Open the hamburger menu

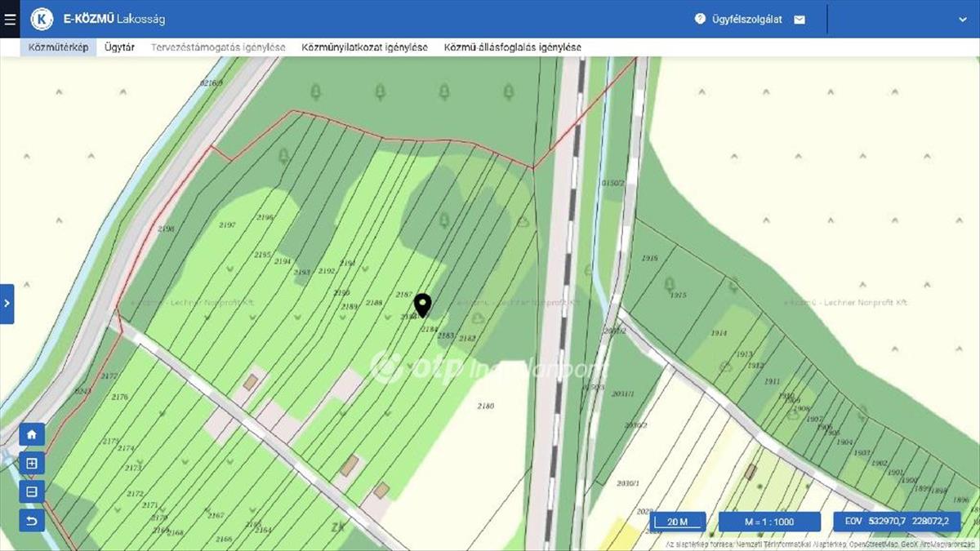10,19
